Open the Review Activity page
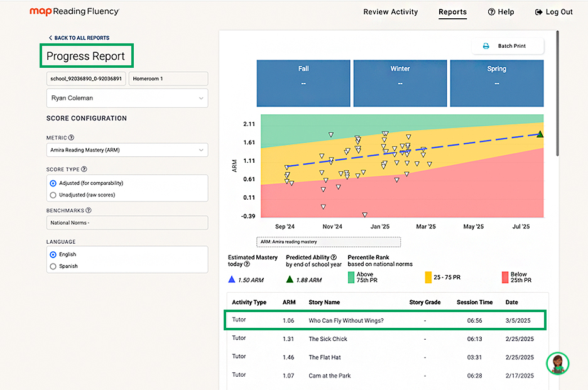 pos(390,12)
